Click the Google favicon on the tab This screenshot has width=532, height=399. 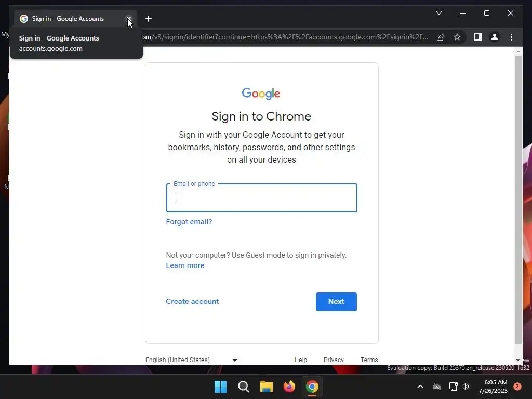tap(24, 19)
